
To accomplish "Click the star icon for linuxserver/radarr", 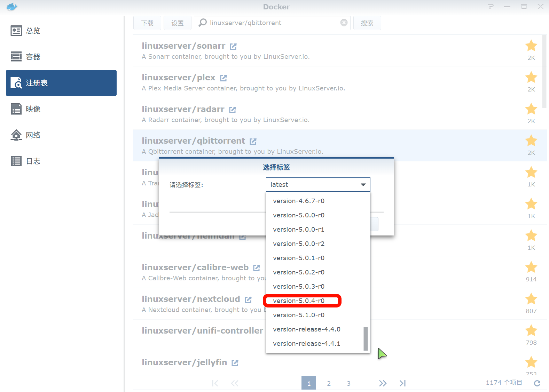I will tap(531, 109).
